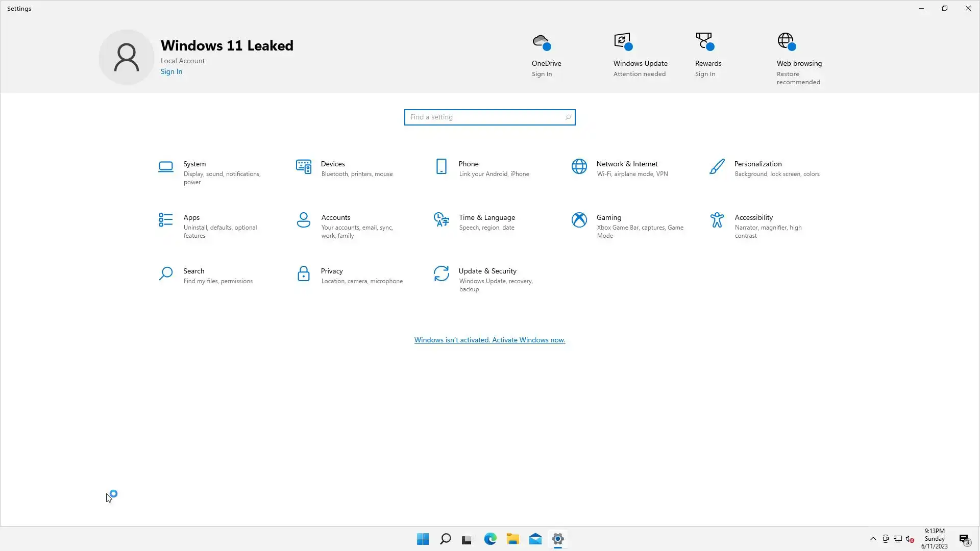Open Microsoft Edge from the taskbar
The image size is (980, 551).
point(491,539)
